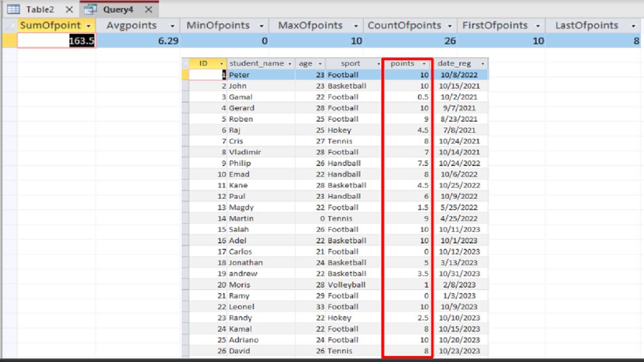The width and height of the screenshot is (644, 362).
Task: Open the ID column filter dropdown
Action: 221,64
